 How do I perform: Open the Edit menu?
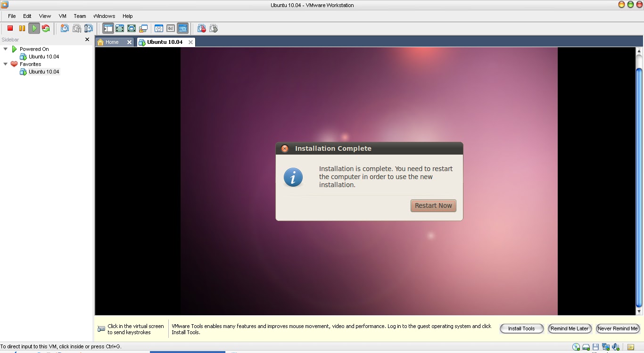[x=27, y=16]
